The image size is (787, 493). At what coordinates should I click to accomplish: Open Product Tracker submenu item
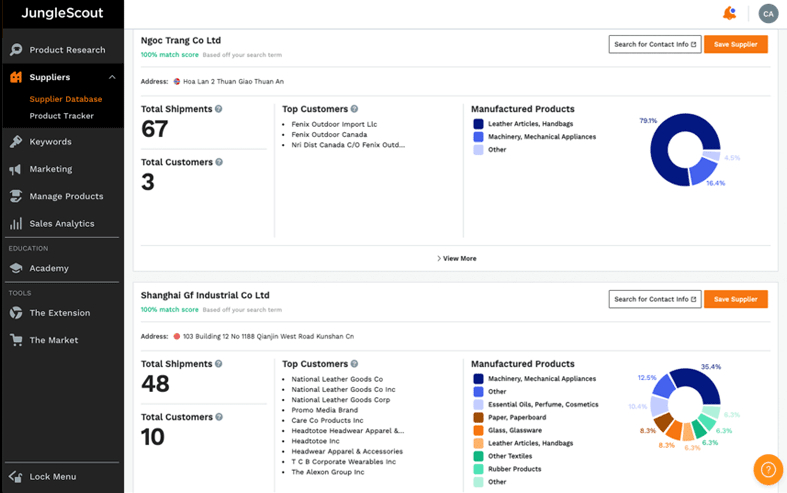pos(61,116)
